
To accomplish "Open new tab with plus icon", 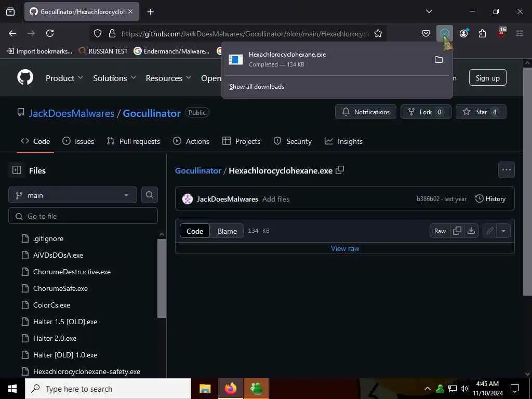I will pos(150,12).
